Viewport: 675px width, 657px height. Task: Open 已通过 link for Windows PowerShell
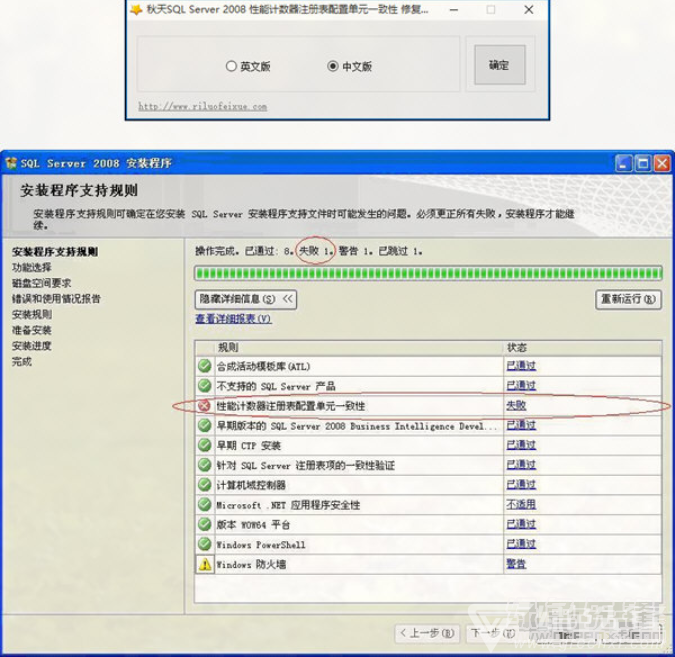tap(521, 544)
